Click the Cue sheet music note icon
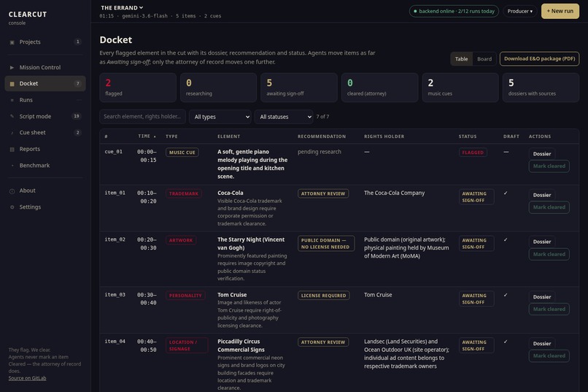588x392 pixels. click(x=12, y=133)
